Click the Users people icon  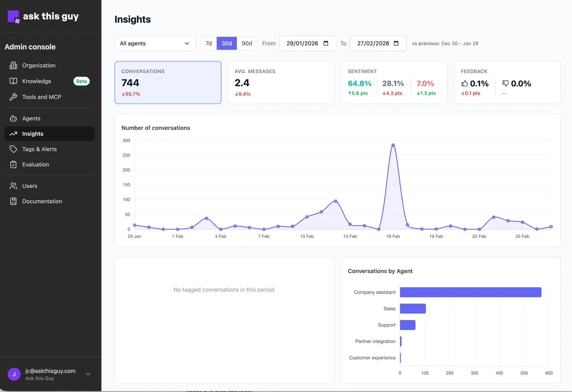coord(13,186)
